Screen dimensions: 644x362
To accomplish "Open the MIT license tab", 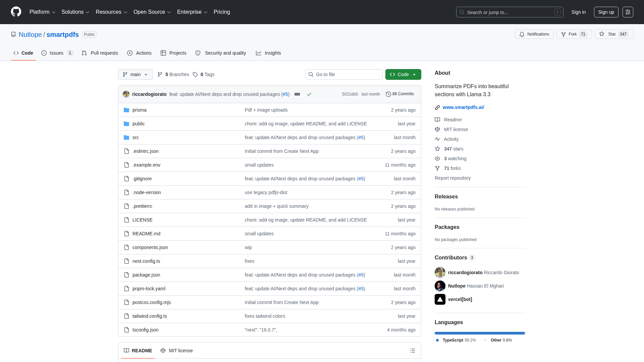I will (177, 351).
